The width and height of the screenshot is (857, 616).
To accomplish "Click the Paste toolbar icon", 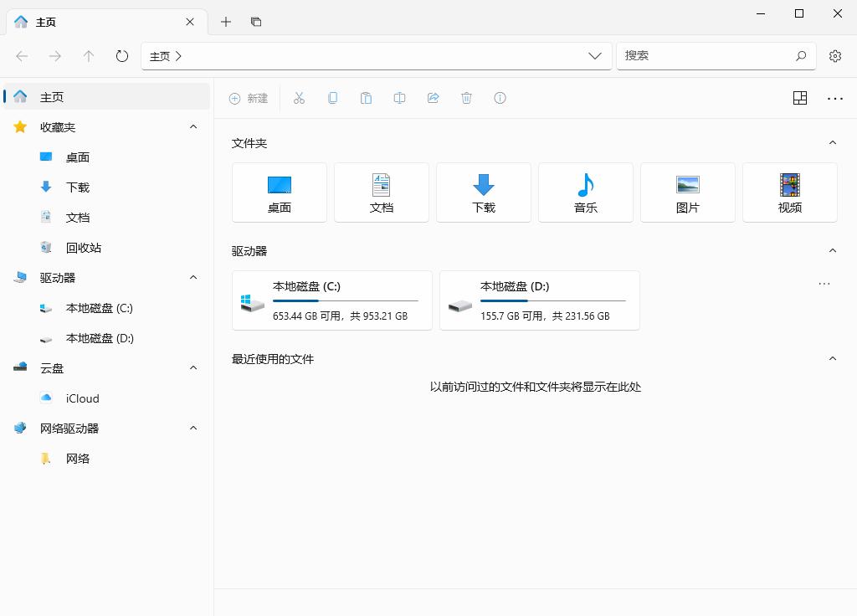I will 366,98.
